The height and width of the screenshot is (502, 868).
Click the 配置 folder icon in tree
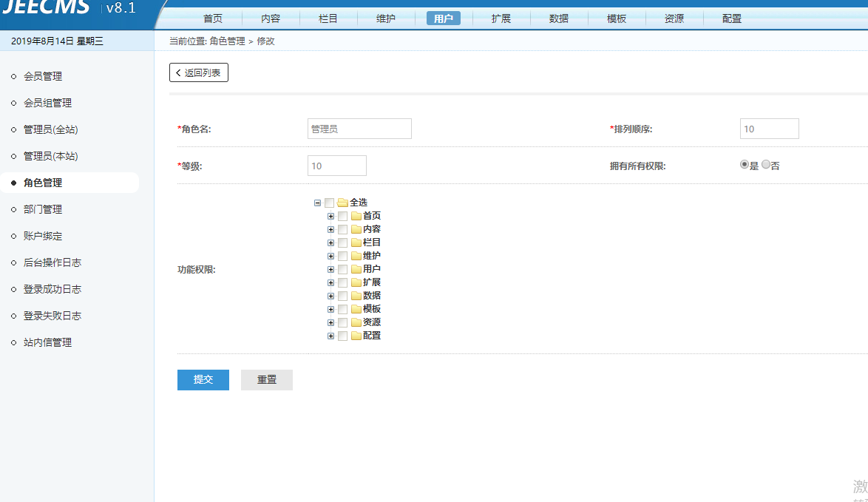pos(356,336)
